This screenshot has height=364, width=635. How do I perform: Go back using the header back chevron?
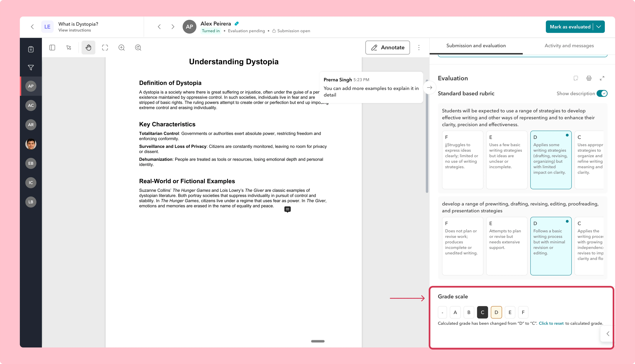click(x=32, y=27)
